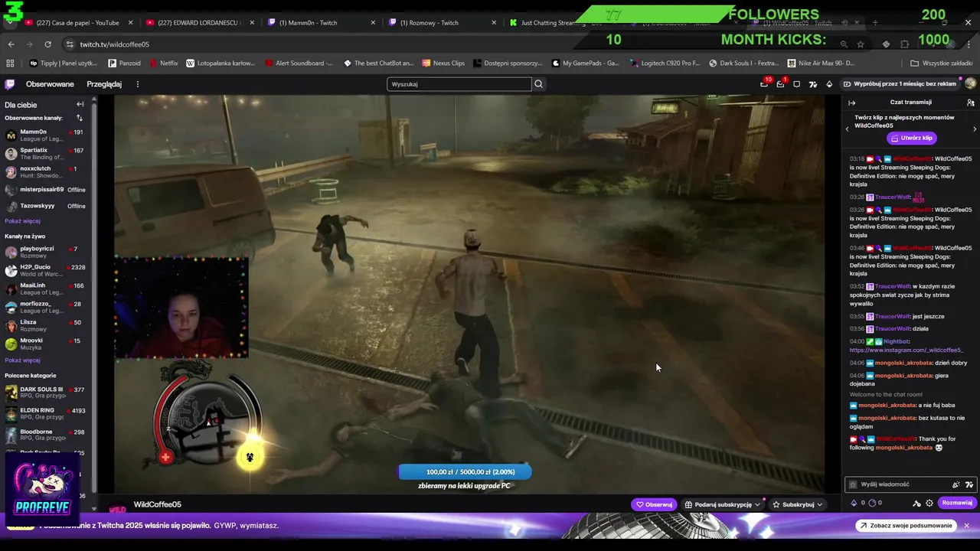This screenshot has height=551, width=980.
Task: Open Panzoid bookmark
Action: (125, 64)
